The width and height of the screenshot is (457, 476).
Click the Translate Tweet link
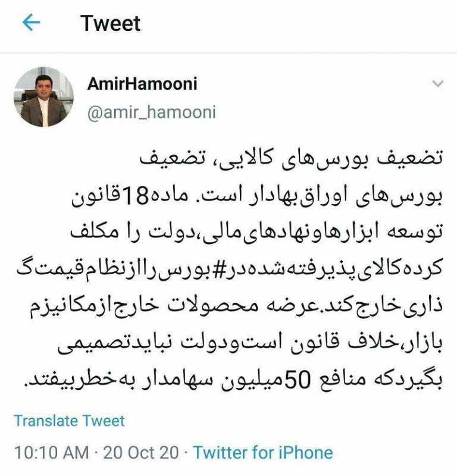pos(69,421)
